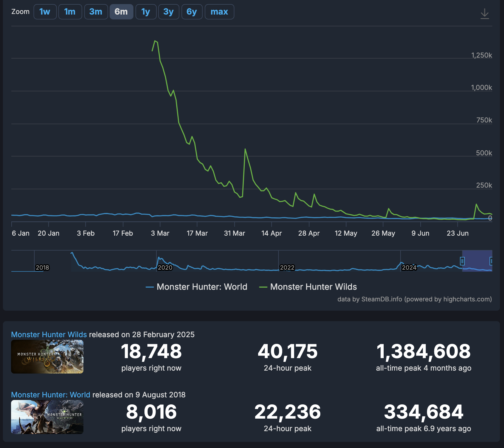Toggle Monster Hunter: World series in legend
Image resolution: width=504 pixels, height=448 pixels.
coord(196,287)
